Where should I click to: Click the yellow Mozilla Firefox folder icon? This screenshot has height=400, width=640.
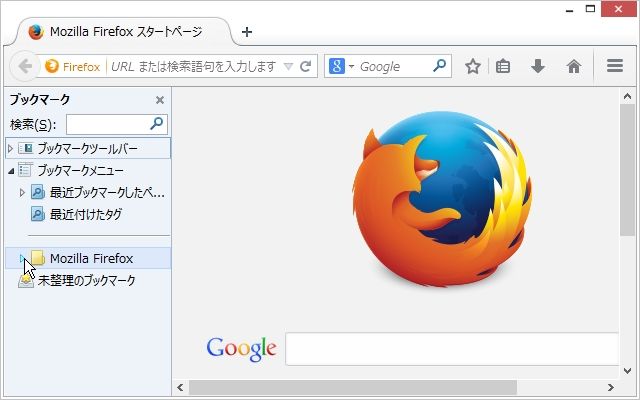38,258
